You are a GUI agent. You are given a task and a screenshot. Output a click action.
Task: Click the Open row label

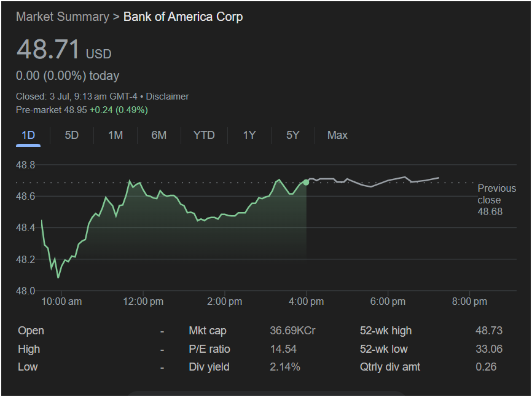[x=31, y=331]
